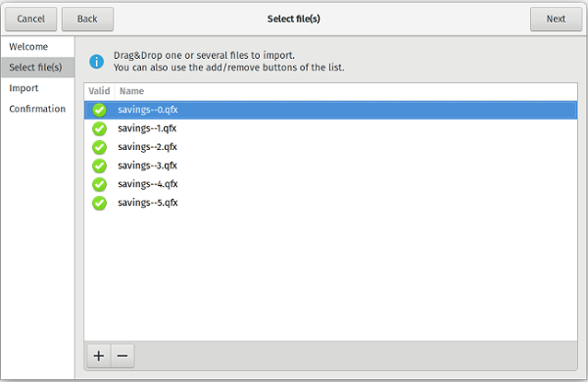Click the minus icon to remove selected file
This screenshot has width=588, height=382.
point(122,356)
